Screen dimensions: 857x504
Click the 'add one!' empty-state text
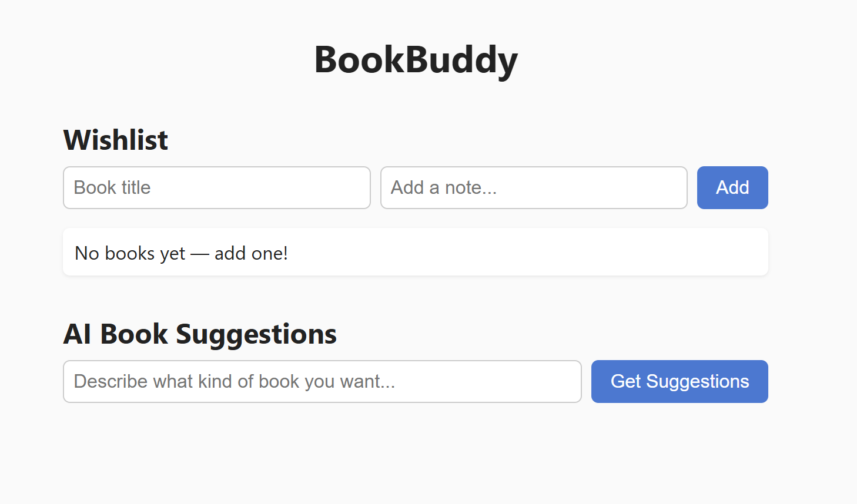pyautogui.click(x=251, y=253)
